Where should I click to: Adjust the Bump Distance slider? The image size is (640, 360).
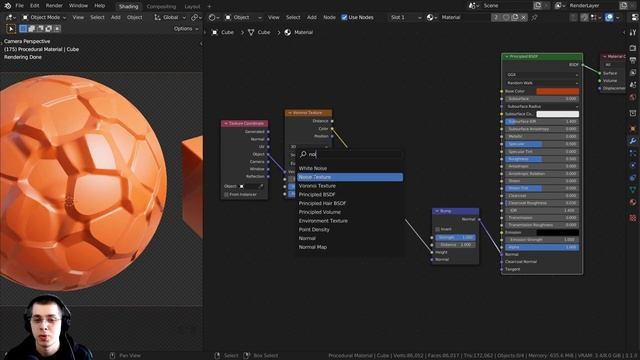455,244
